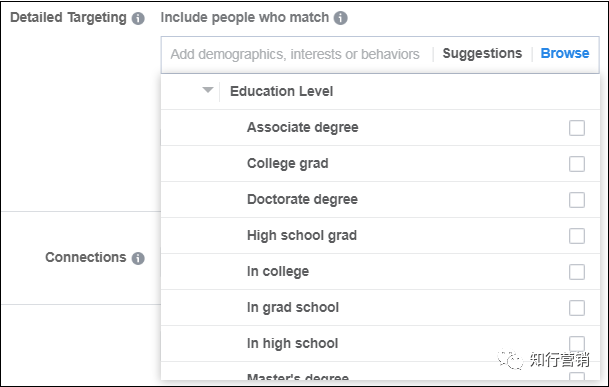Show the Suggestions list
Image resolution: width=609 pixels, height=387 pixels.
click(x=482, y=54)
